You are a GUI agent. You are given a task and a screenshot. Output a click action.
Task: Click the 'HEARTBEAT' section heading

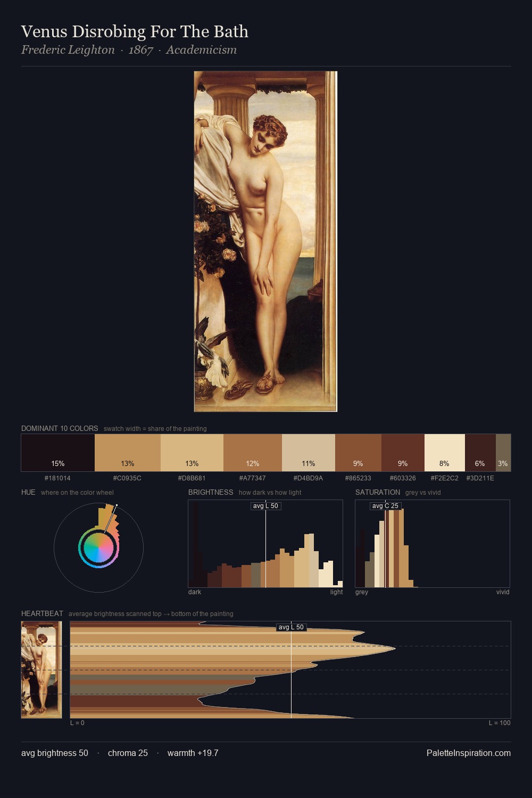pos(42,613)
